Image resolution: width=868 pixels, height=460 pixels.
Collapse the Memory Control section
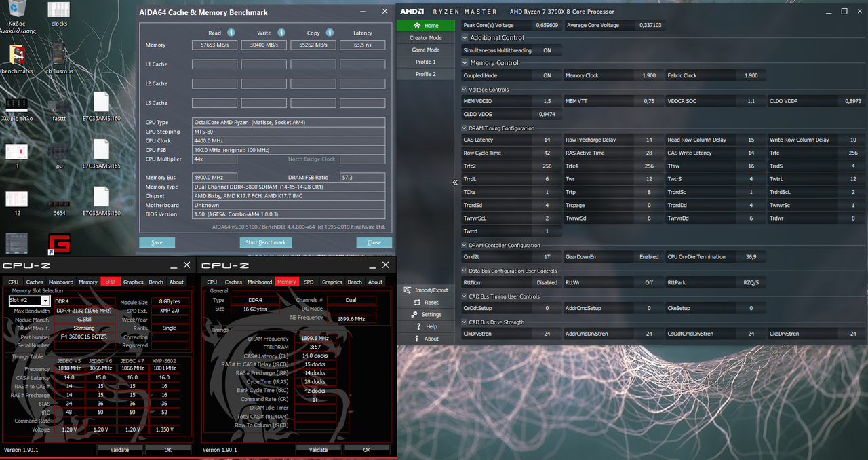(465, 63)
